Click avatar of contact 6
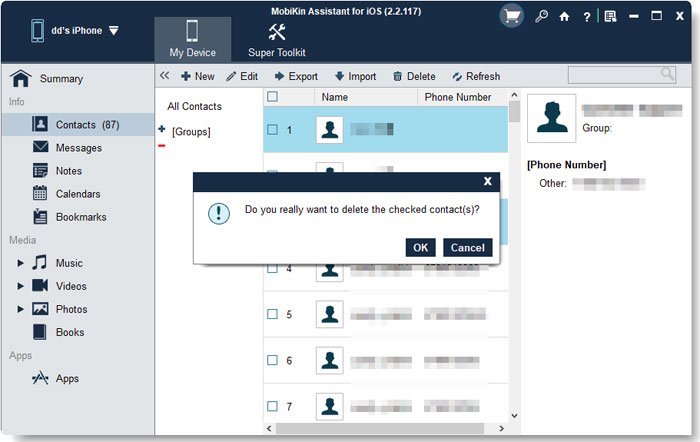700x442 pixels. tap(329, 360)
